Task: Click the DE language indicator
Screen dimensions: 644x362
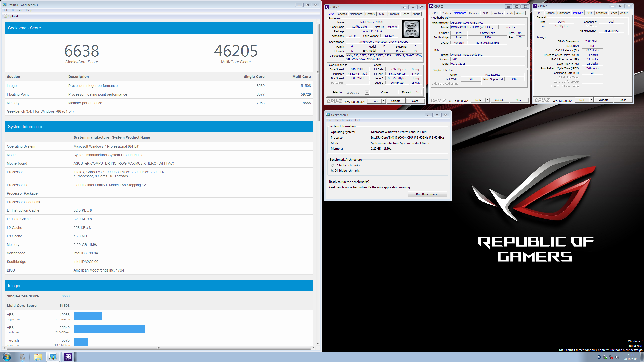Action: point(591,356)
